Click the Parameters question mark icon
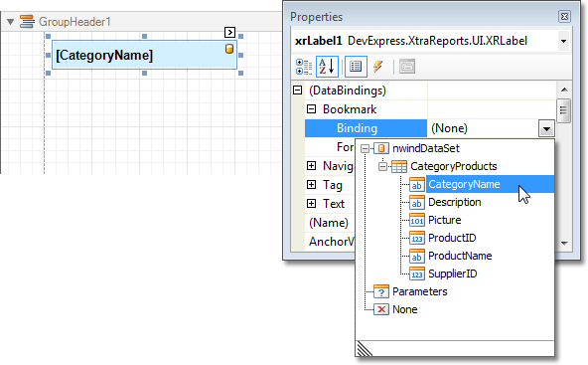The width and height of the screenshot is (588, 365). click(381, 291)
